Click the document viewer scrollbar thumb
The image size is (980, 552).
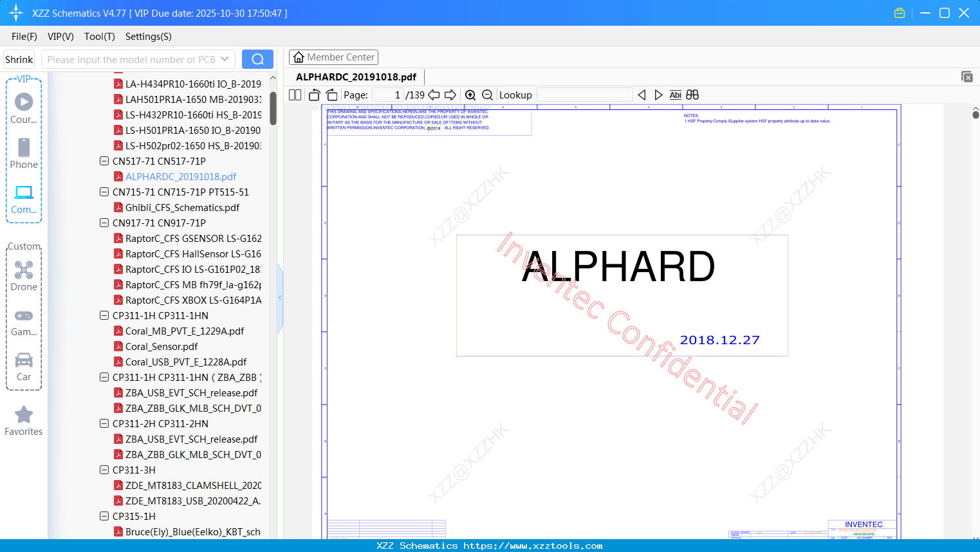pyautogui.click(x=975, y=115)
